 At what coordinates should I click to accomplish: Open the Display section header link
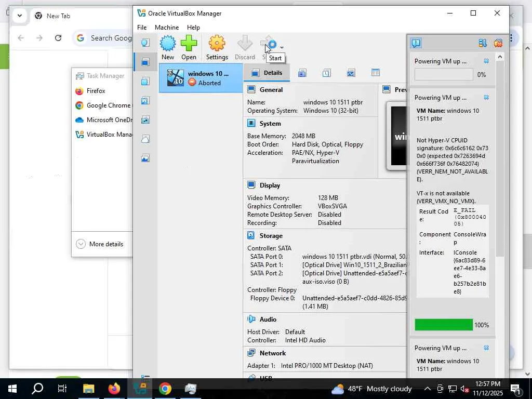(270, 185)
